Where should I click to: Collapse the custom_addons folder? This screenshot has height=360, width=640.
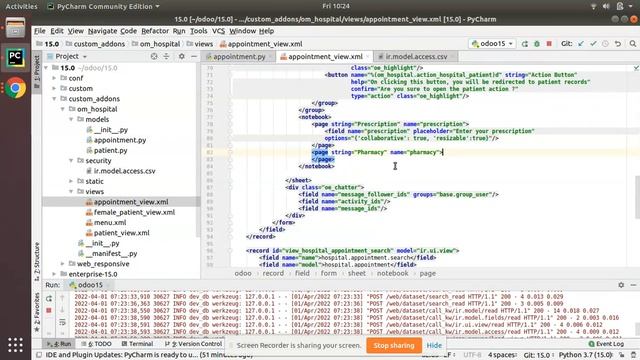54,99
